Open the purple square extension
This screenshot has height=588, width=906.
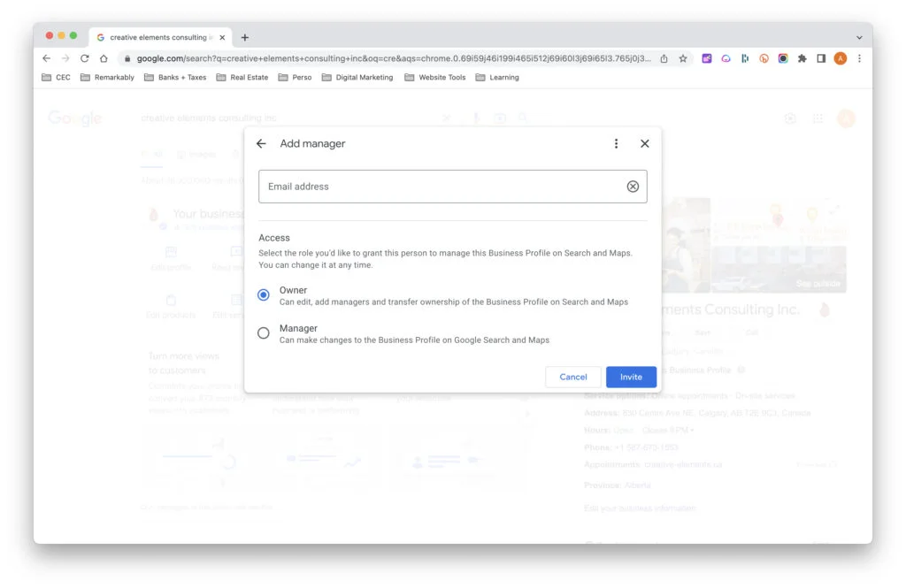pyautogui.click(x=707, y=58)
